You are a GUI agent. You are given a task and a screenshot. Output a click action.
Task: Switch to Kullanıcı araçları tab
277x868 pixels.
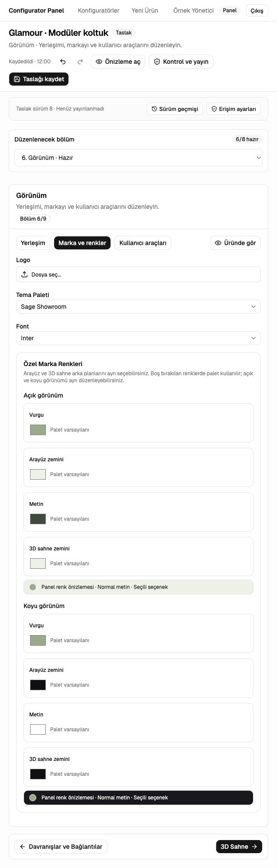(143, 243)
